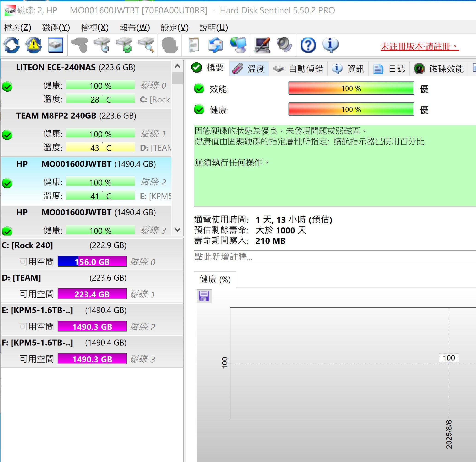Click the 點此新增註釋 comment field

[x=335, y=257]
